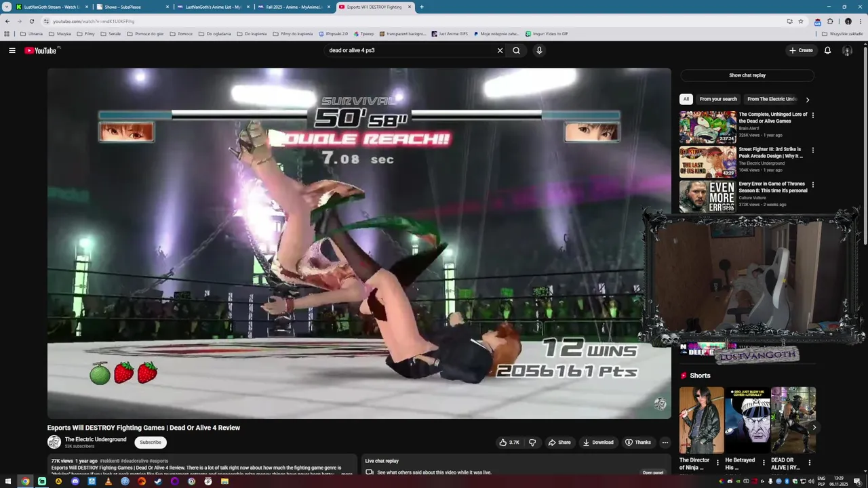Open the YouTube guide hamburger menu

pyautogui.click(x=12, y=50)
